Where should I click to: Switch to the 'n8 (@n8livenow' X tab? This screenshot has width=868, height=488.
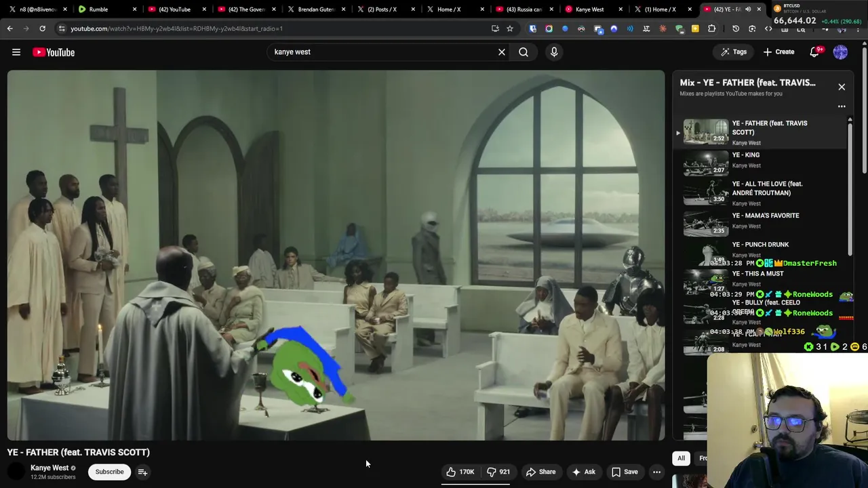37,9
